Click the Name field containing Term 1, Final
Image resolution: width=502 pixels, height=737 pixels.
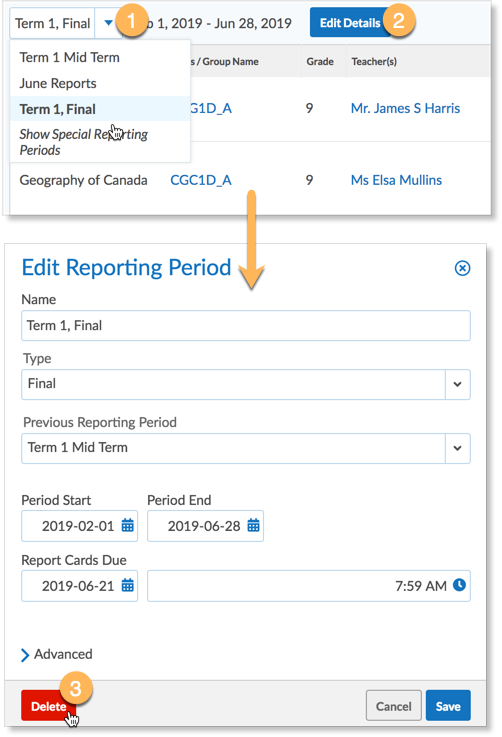coord(246,325)
